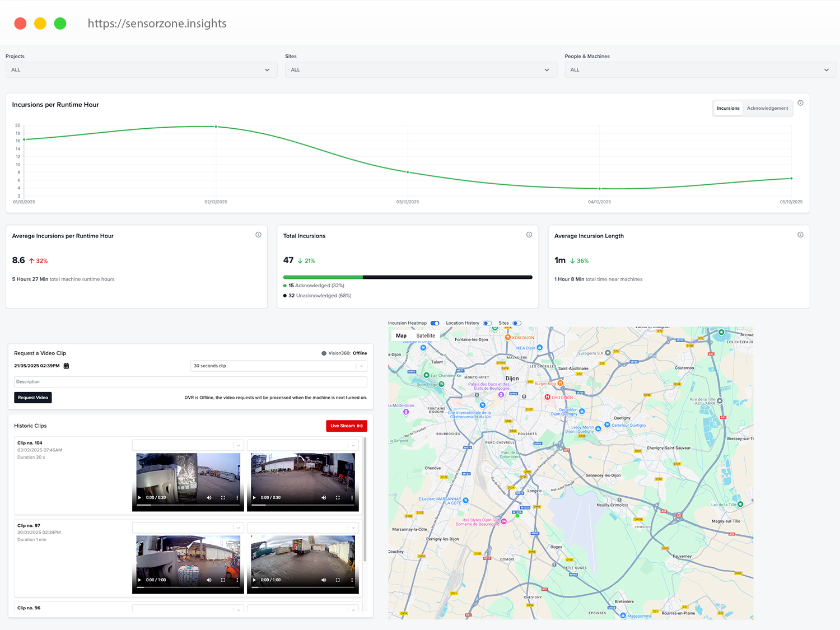Start the Live Stream

click(347, 426)
